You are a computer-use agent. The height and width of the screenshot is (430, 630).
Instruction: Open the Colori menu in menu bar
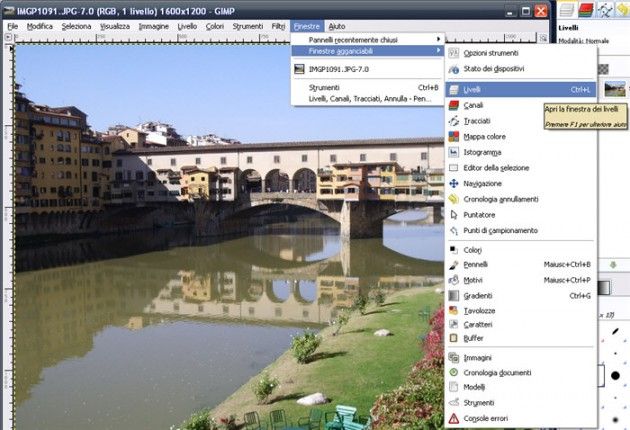click(215, 27)
